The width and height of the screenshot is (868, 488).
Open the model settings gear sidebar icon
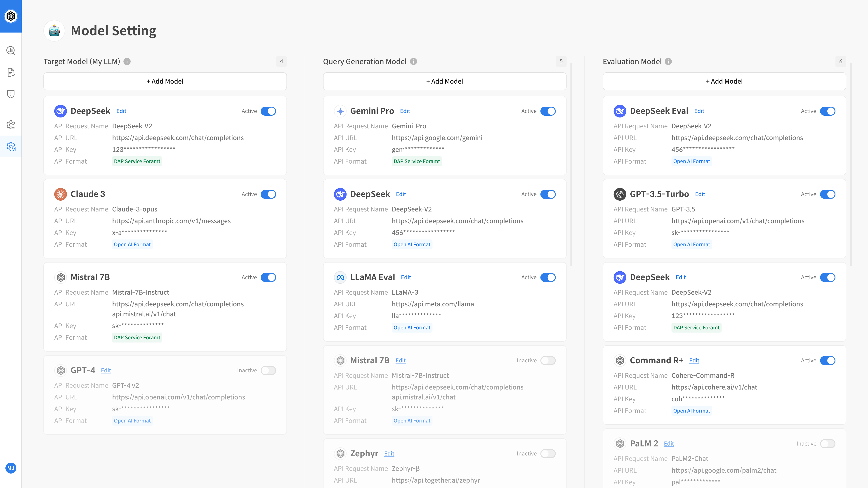(x=11, y=146)
